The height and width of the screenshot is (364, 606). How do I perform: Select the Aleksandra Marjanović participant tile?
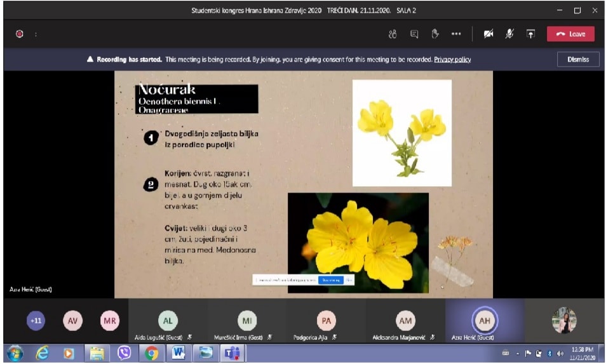coord(405,322)
